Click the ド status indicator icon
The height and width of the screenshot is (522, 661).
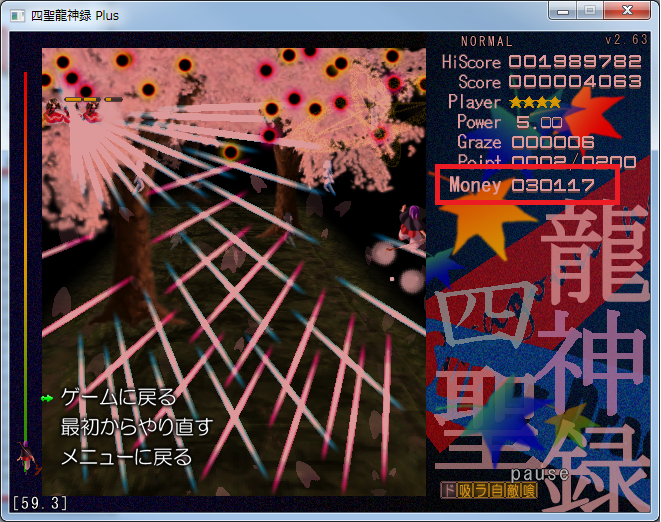(x=449, y=490)
